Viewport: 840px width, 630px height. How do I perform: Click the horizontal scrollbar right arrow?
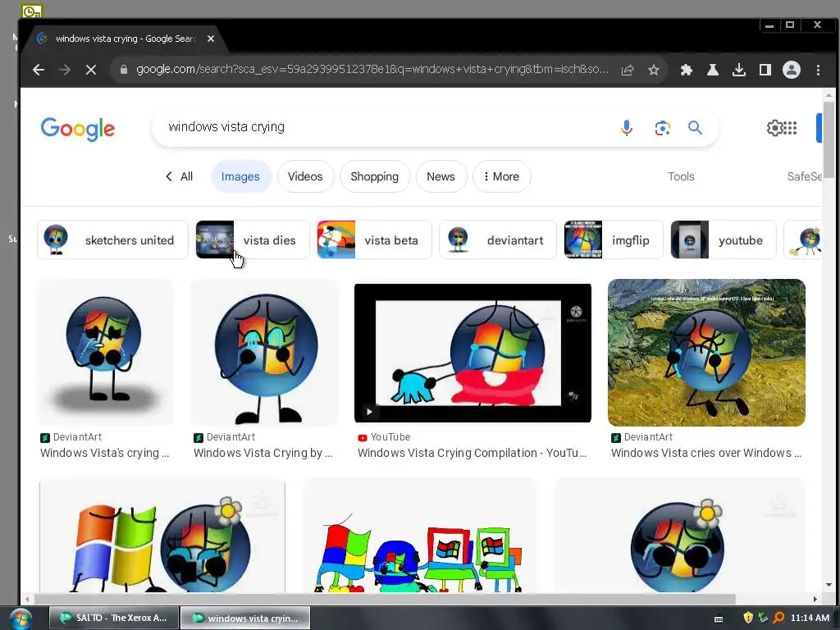click(x=815, y=598)
